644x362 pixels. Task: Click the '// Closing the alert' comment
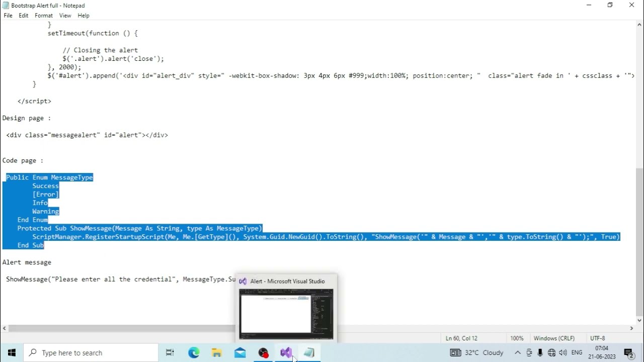[100, 50]
